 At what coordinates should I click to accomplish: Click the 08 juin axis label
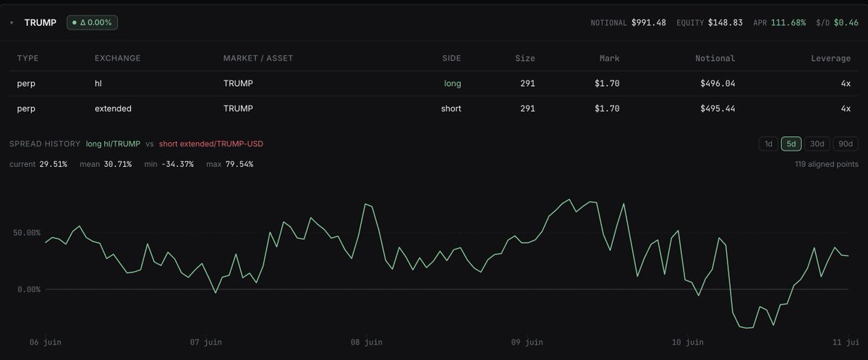[x=365, y=342]
